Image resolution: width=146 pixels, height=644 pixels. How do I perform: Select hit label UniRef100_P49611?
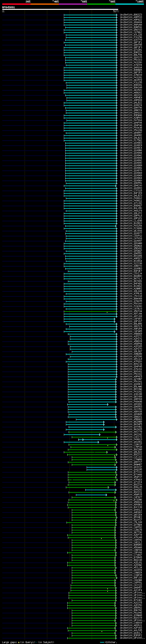tap(131, 201)
